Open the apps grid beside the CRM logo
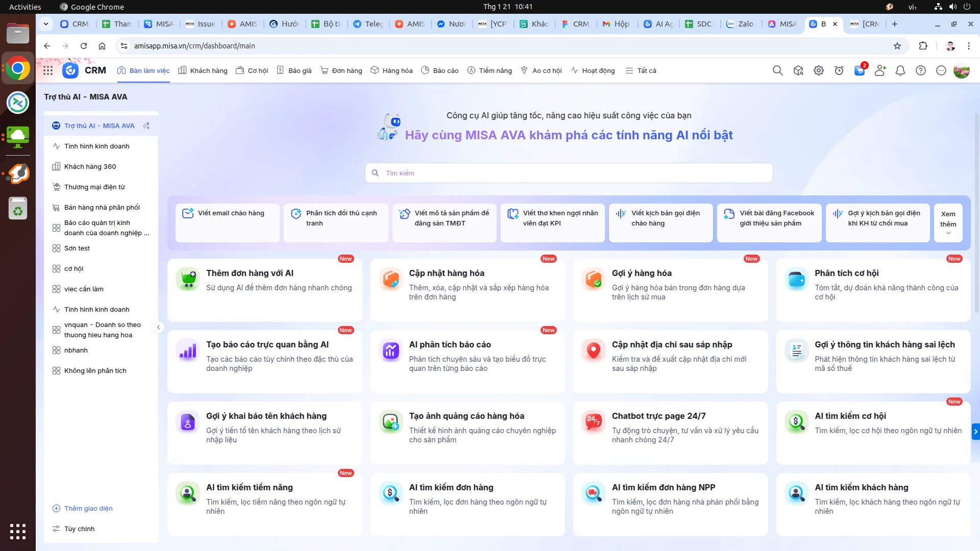980x551 pixels. point(47,70)
